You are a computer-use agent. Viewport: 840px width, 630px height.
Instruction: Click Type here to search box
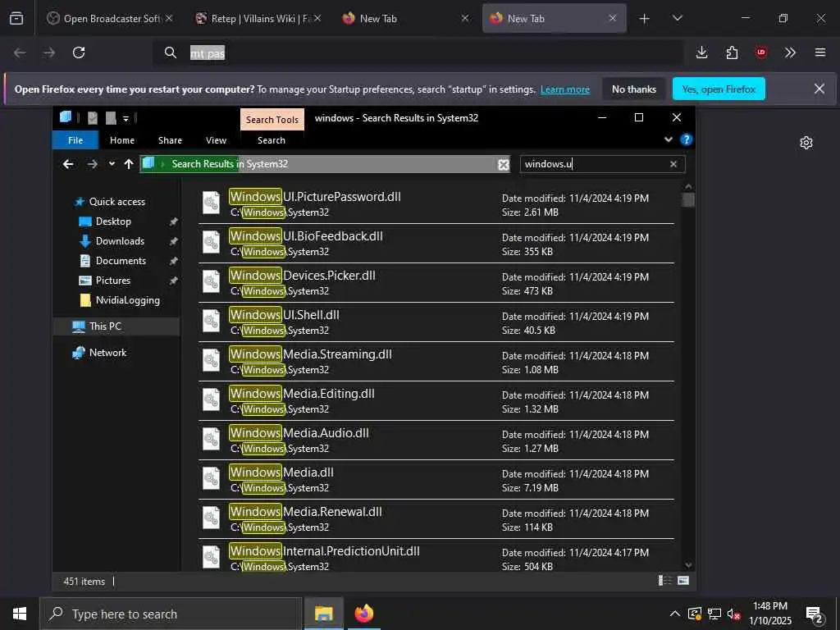coord(171,614)
